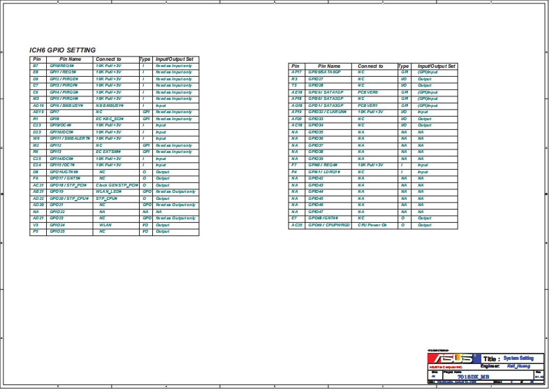Click Pin Name header in left table
Screen dimensions: 554x392
70,59
